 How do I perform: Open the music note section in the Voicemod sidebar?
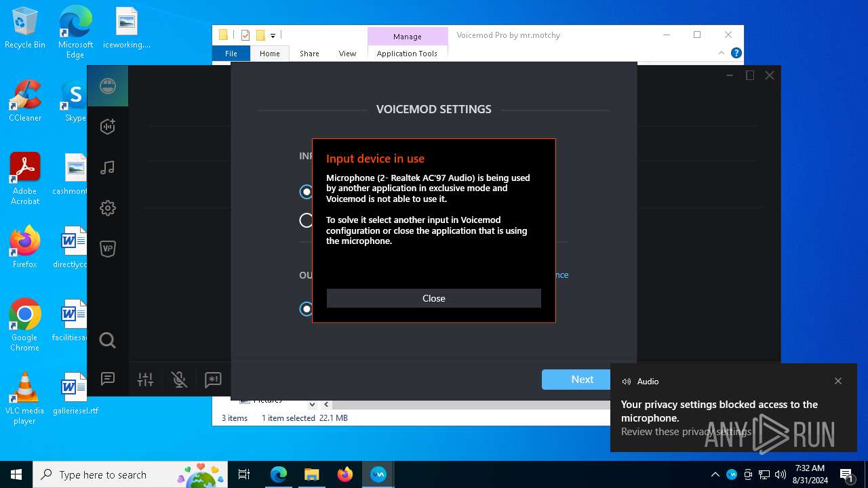tap(108, 167)
